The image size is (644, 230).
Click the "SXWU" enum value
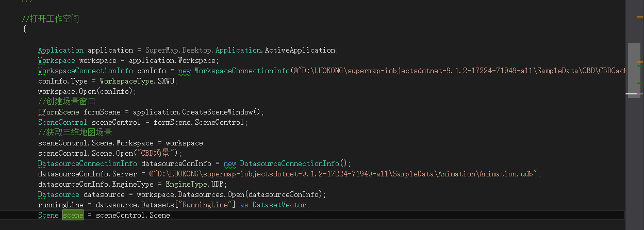166,81
